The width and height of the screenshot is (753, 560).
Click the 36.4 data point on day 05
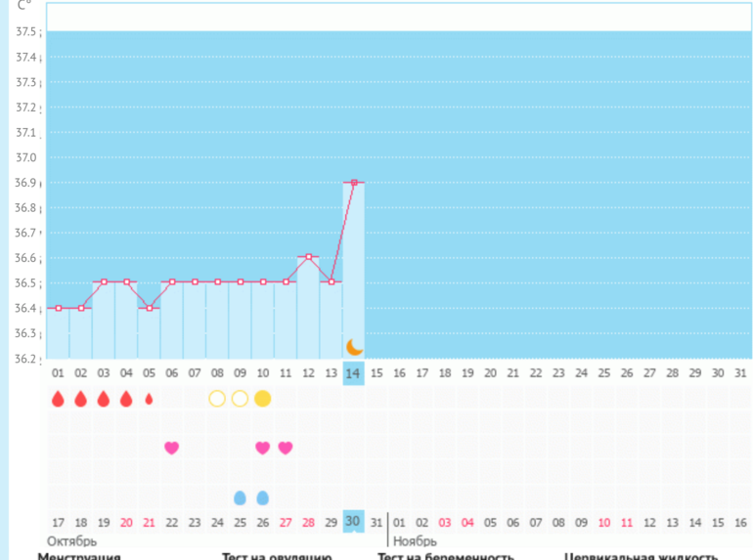click(x=149, y=308)
